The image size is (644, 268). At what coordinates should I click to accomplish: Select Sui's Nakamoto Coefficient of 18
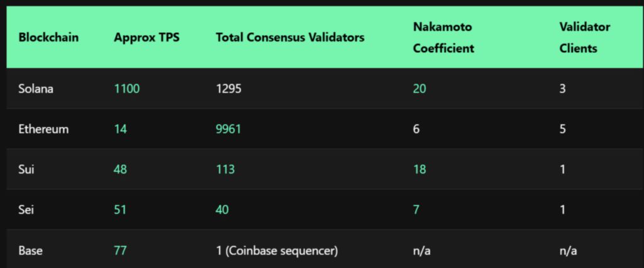tap(419, 169)
